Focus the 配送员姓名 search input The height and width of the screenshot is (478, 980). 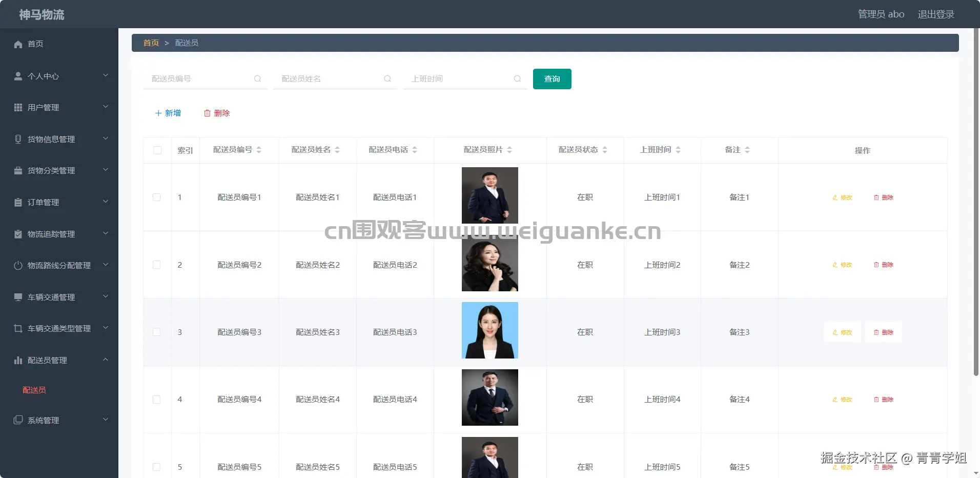point(335,79)
